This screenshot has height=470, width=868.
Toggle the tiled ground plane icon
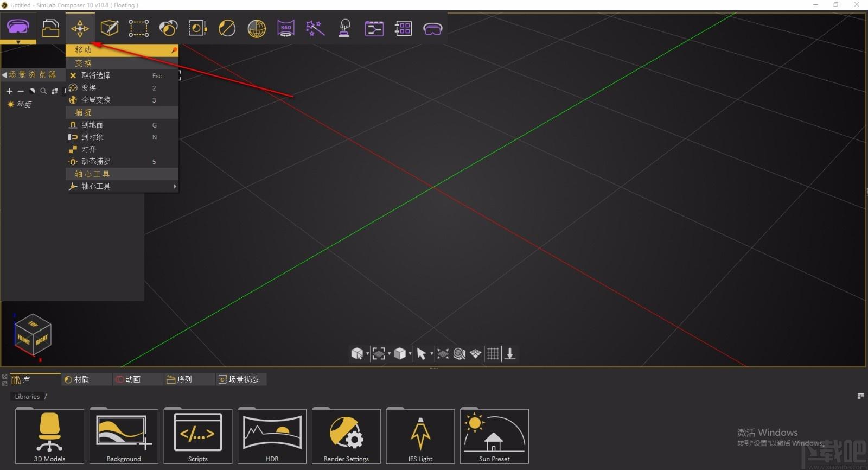point(476,354)
